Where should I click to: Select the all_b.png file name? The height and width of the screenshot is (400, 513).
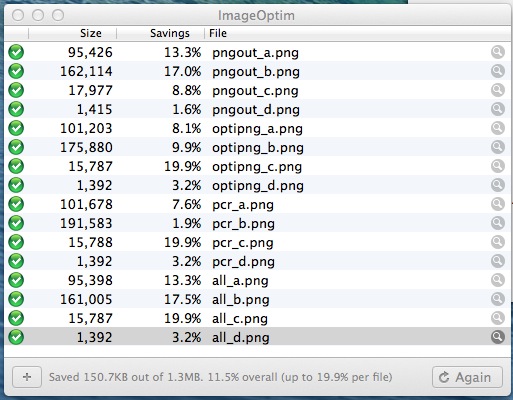coord(241,300)
